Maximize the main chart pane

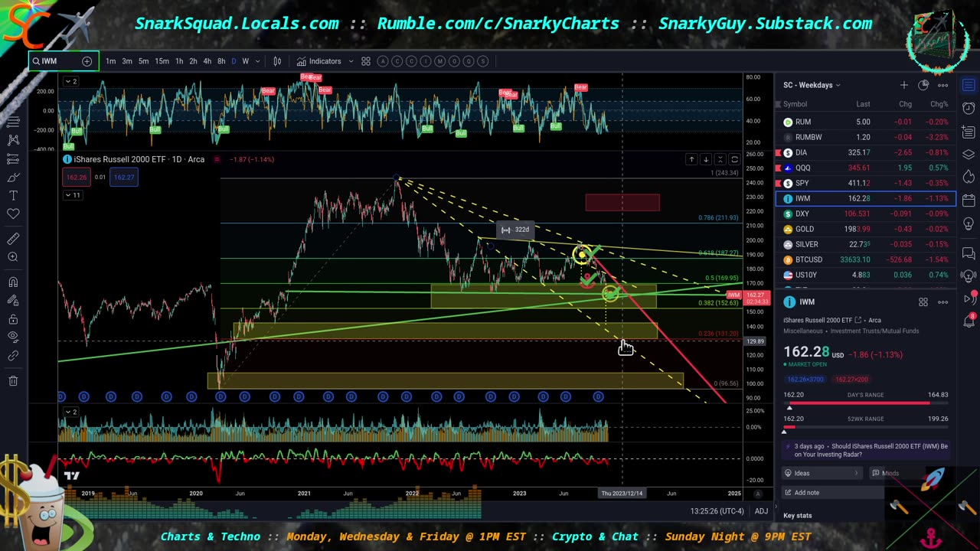coord(734,159)
